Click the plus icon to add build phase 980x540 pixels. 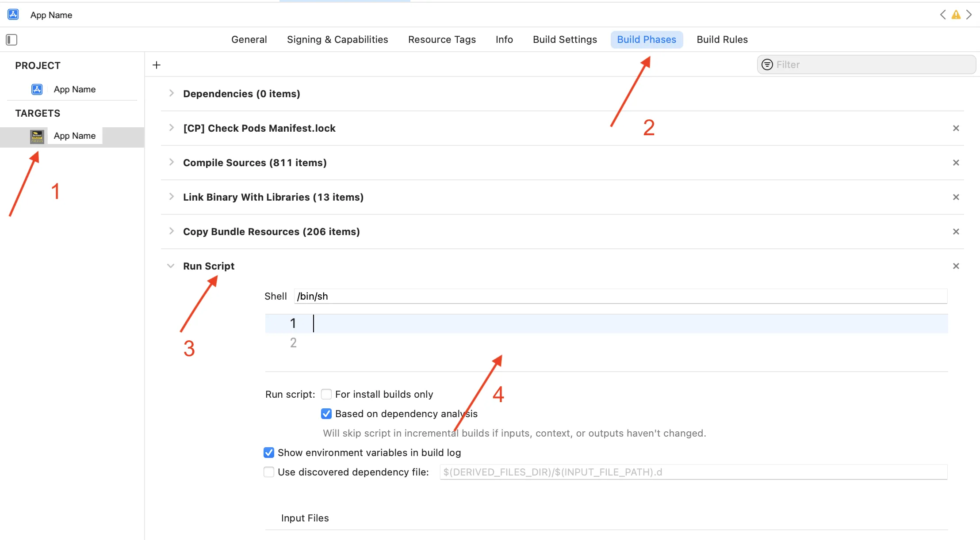click(x=157, y=65)
